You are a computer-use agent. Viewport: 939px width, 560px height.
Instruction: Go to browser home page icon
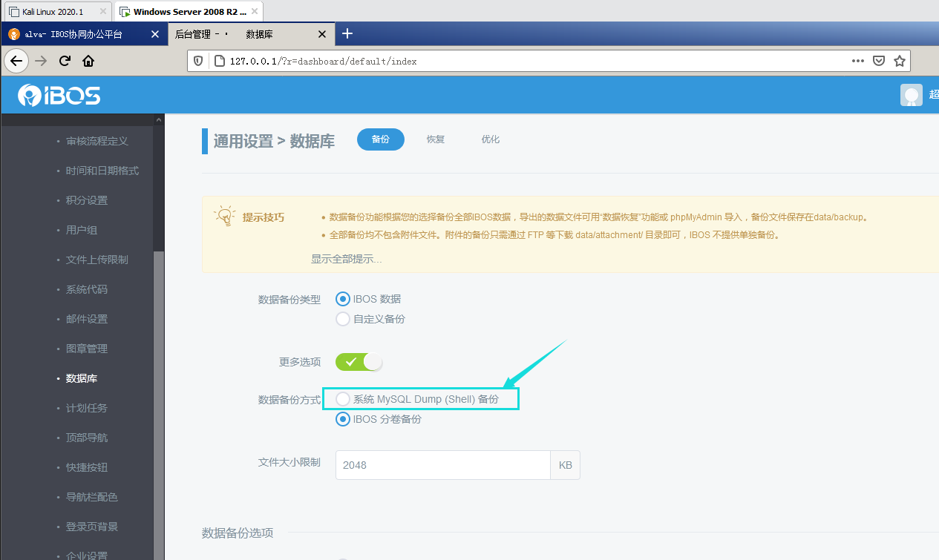[x=88, y=61]
